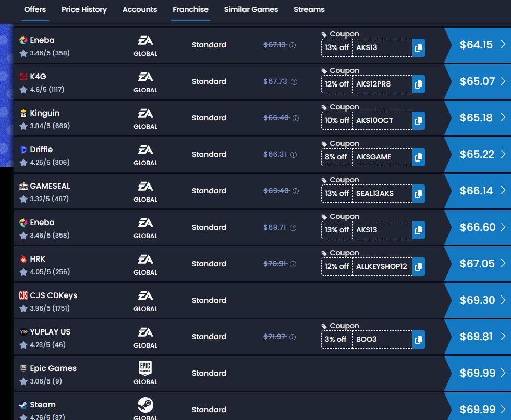
Task: Click the Epic Games platform logo
Action: [x=145, y=368]
